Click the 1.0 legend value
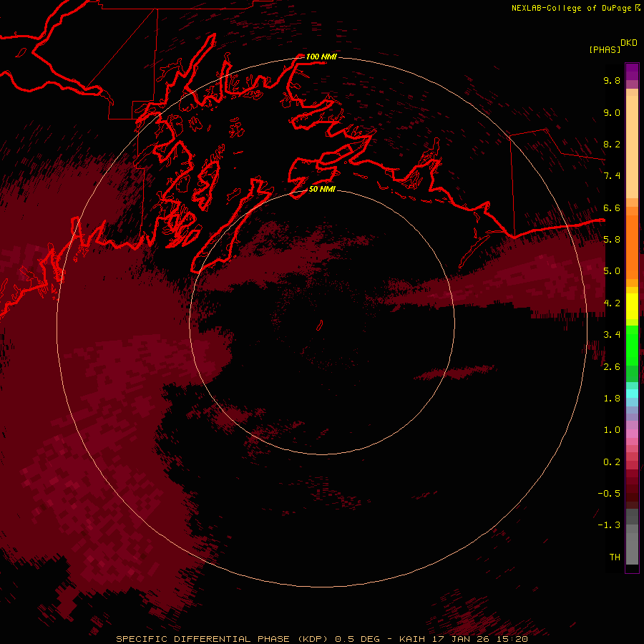The image size is (644, 644). click(x=612, y=430)
